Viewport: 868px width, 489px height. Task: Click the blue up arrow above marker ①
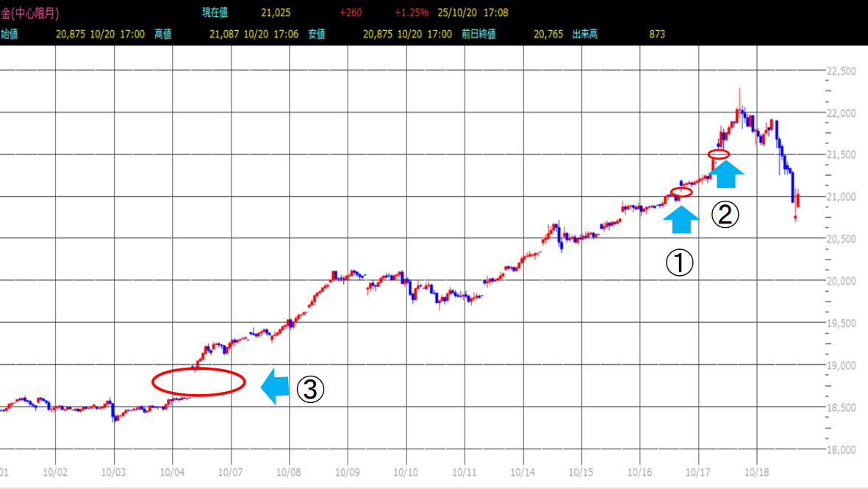coord(683,218)
